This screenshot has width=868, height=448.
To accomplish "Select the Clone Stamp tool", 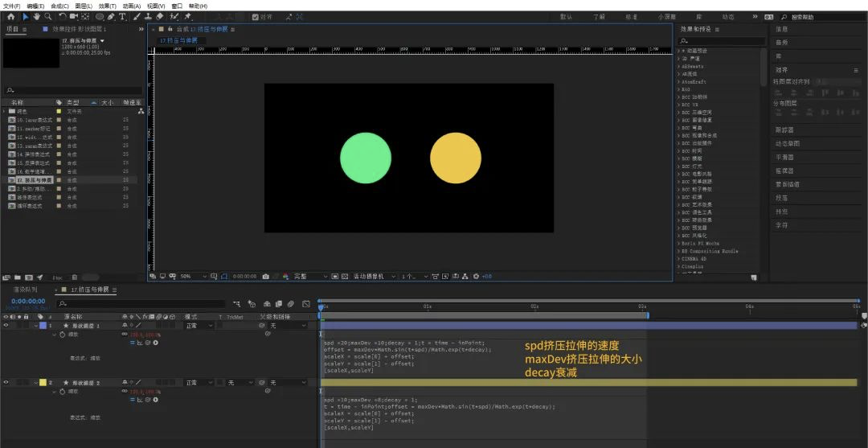I will click(148, 17).
